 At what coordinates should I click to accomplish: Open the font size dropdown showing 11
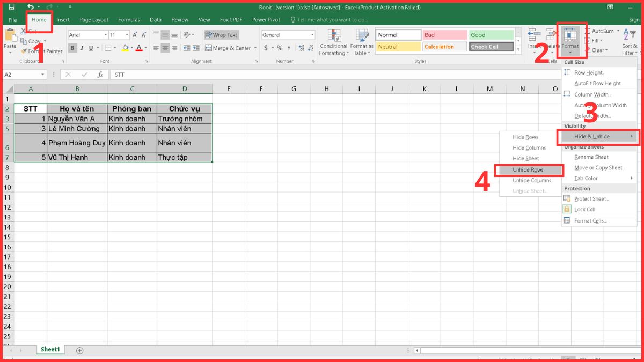pos(127,35)
